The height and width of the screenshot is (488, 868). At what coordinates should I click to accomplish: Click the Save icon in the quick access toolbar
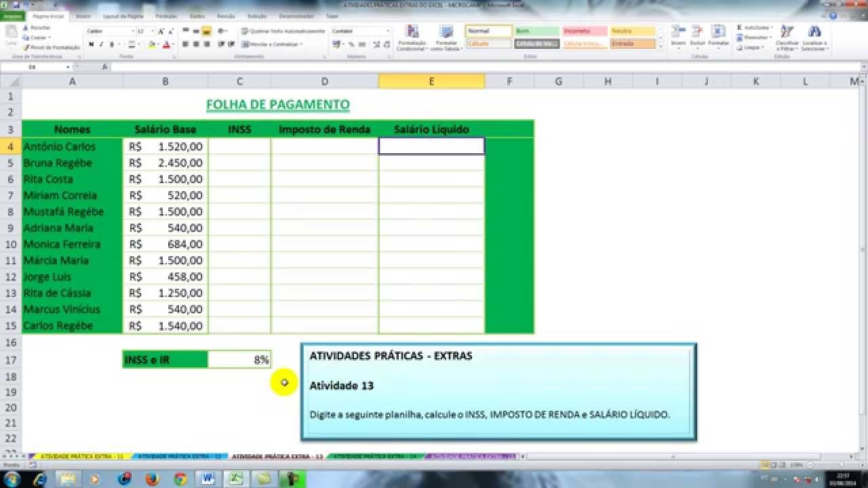click(15, 4)
